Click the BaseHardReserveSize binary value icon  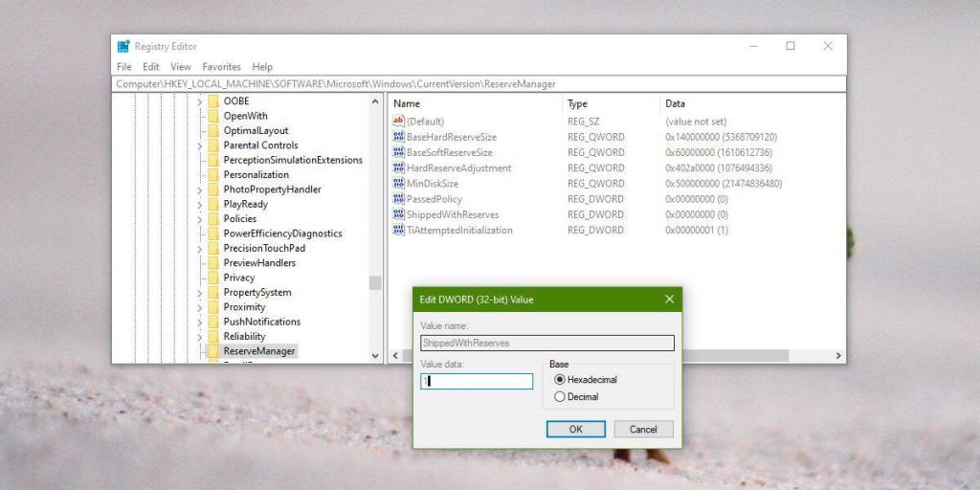[x=398, y=137]
